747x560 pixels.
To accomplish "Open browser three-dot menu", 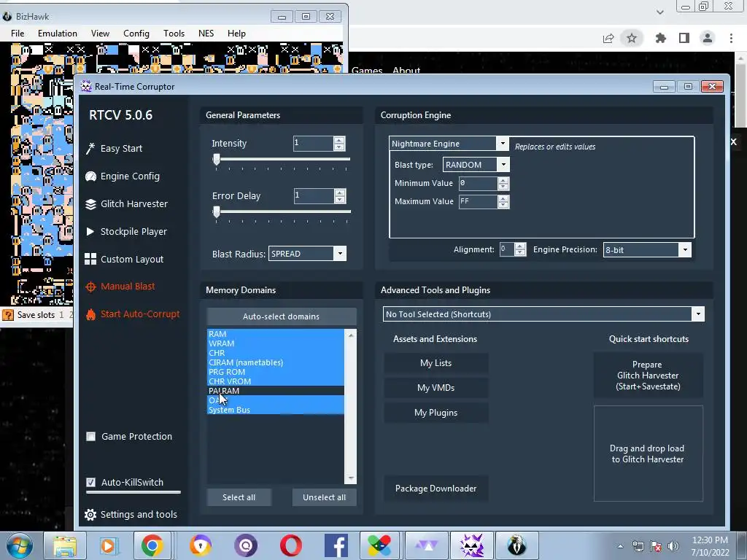I will (x=731, y=38).
